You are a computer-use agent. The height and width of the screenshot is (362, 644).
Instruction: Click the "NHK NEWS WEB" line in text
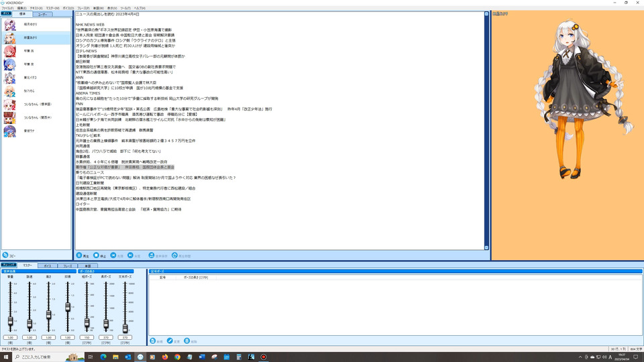click(90, 25)
